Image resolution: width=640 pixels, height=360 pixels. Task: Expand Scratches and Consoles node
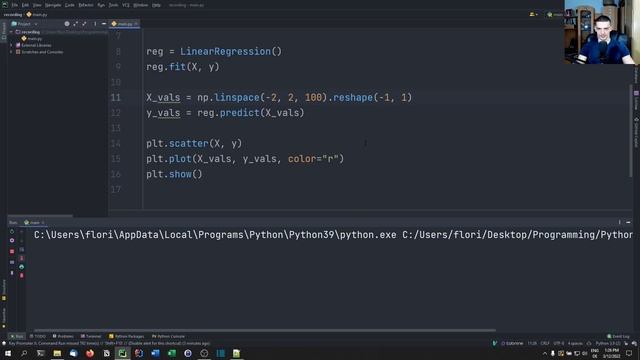[x=11, y=52]
